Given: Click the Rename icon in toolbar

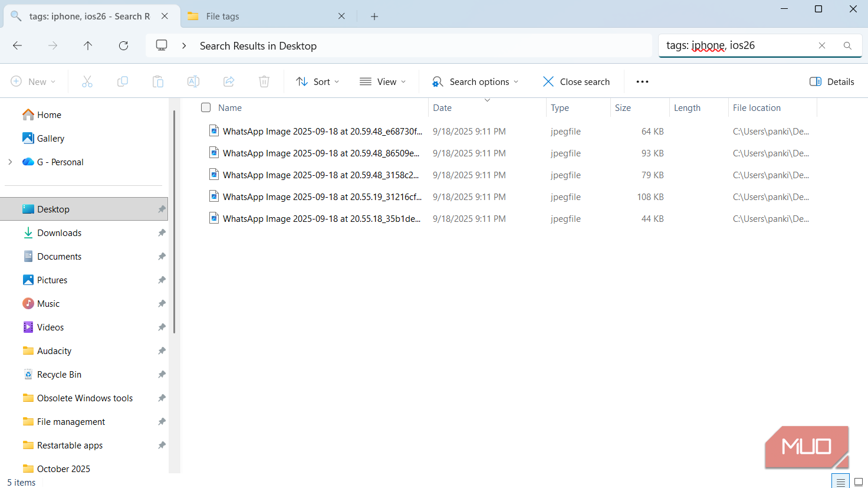Looking at the screenshot, I should 193,81.
